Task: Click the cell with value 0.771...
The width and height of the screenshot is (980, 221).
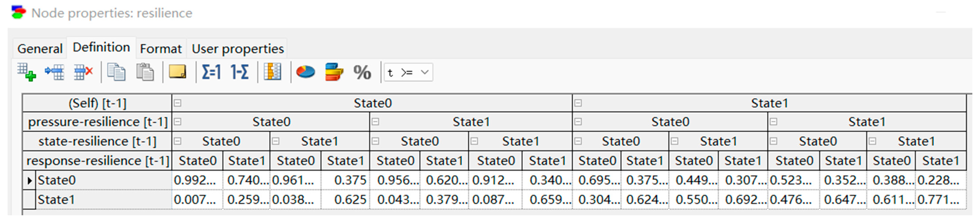Action: point(941,199)
